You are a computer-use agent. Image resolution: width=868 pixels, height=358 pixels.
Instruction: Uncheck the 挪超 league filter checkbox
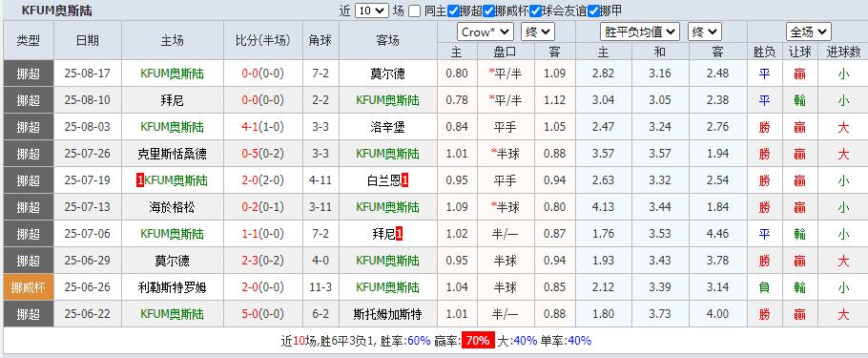tap(453, 11)
